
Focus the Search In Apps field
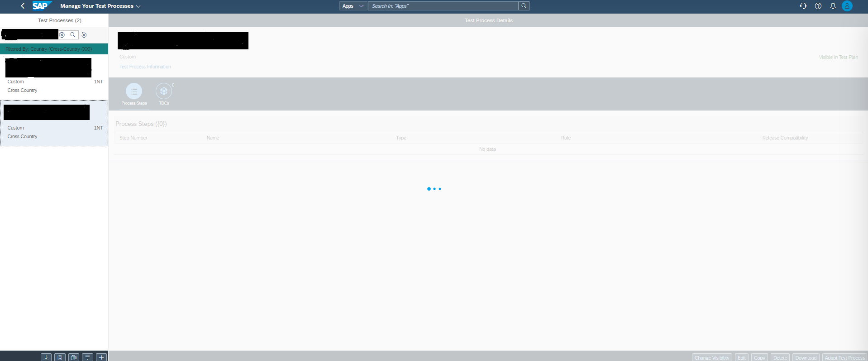[x=443, y=6]
